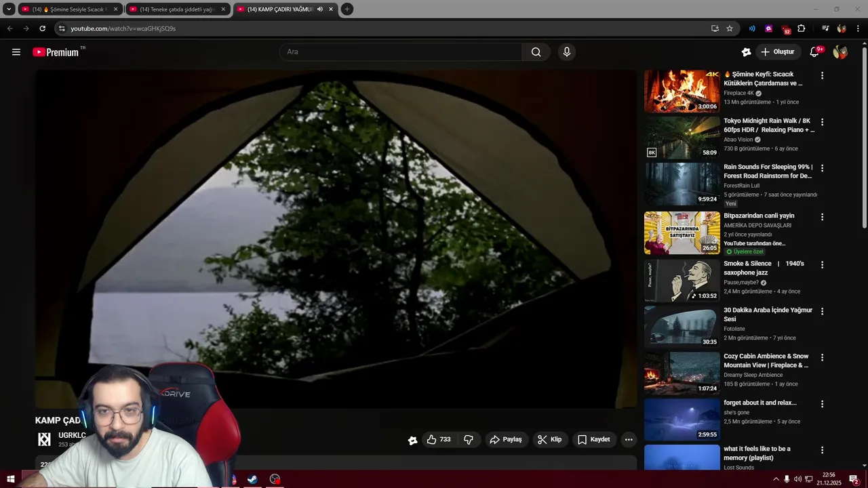The height and width of the screenshot is (488, 868).
Task: Open YouTube notifications bell
Action: tap(814, 52)
